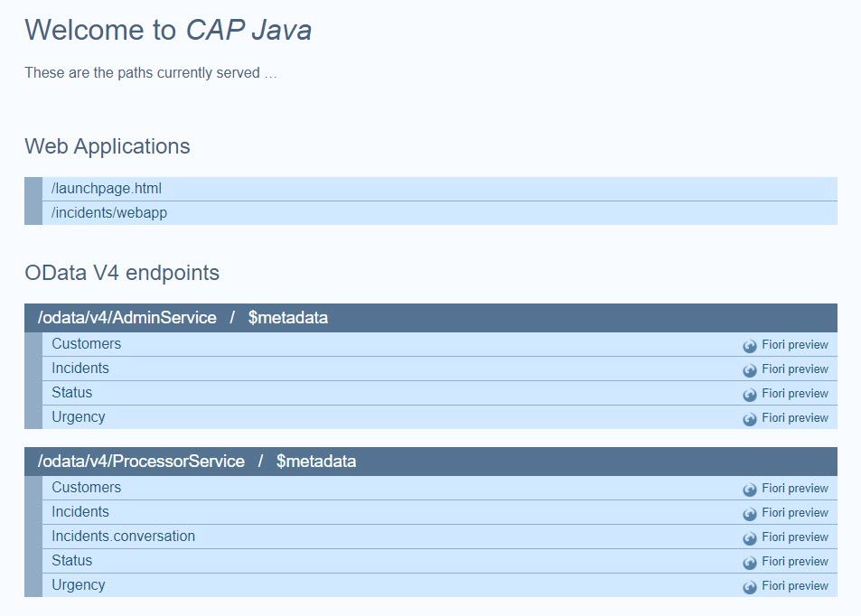Click Fiori preview icon for AdminService Incidents

pos(750,370)
